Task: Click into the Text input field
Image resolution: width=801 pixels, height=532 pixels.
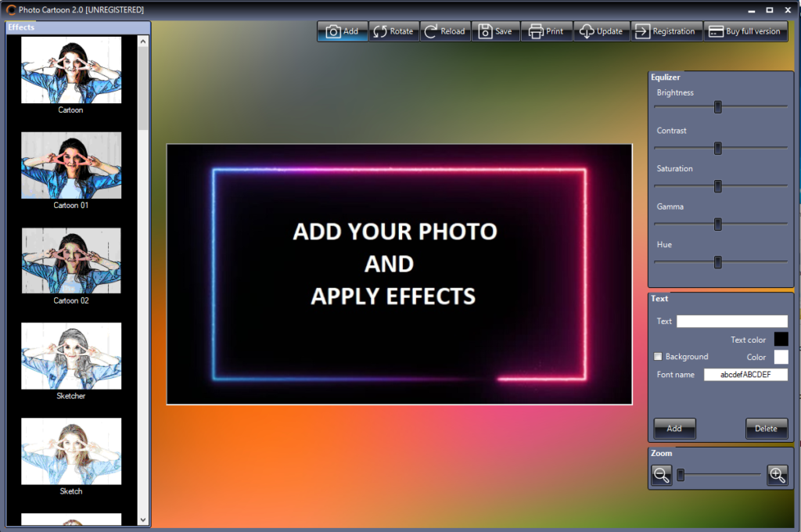Action: pyautogui.click(x=731, y=322)
